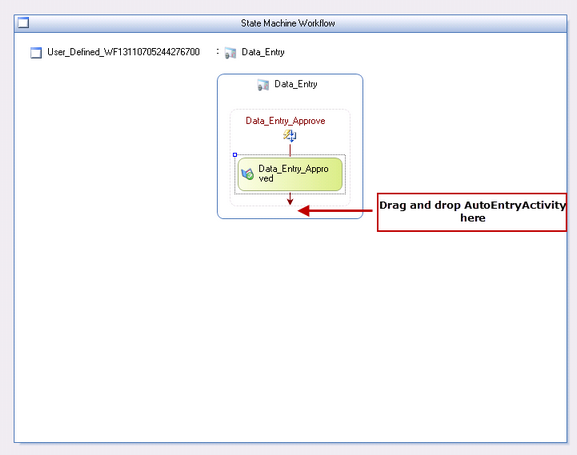
Task: Click the activity icon in Data_Entry_Approved
Action: [x=247, y=174]
